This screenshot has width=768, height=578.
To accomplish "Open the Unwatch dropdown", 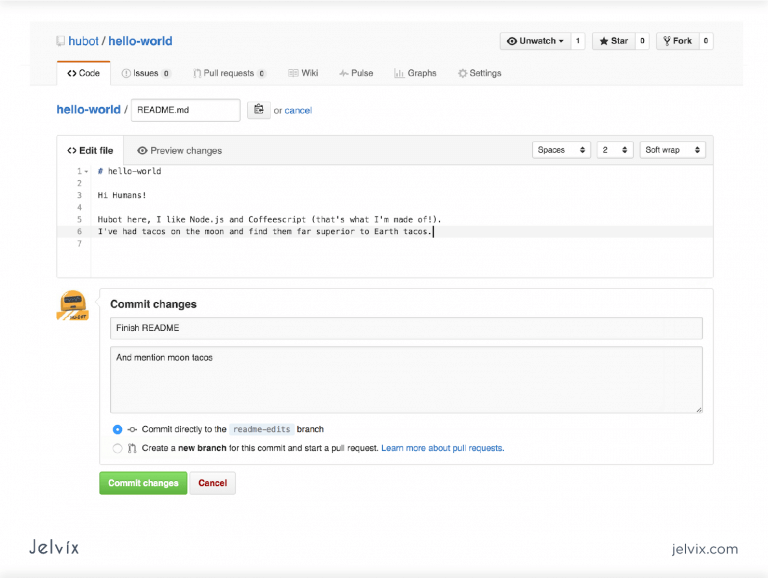I will tap(535, 41).
